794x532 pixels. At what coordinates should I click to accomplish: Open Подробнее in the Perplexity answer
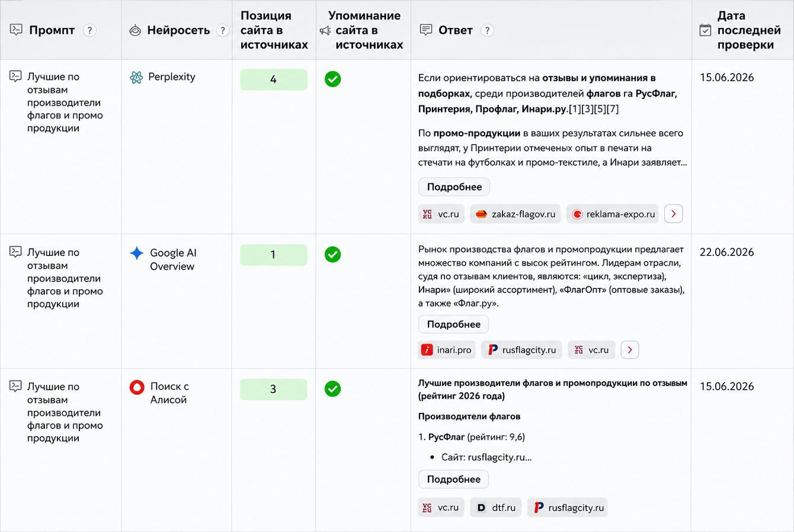[x=454, y=187]
